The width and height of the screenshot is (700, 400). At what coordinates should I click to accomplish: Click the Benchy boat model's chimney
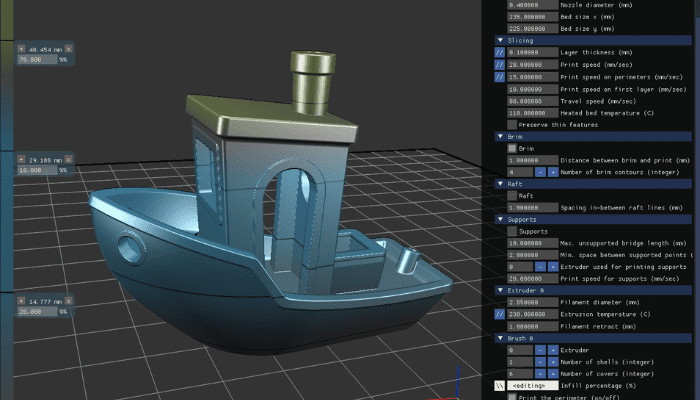[312, 83]
